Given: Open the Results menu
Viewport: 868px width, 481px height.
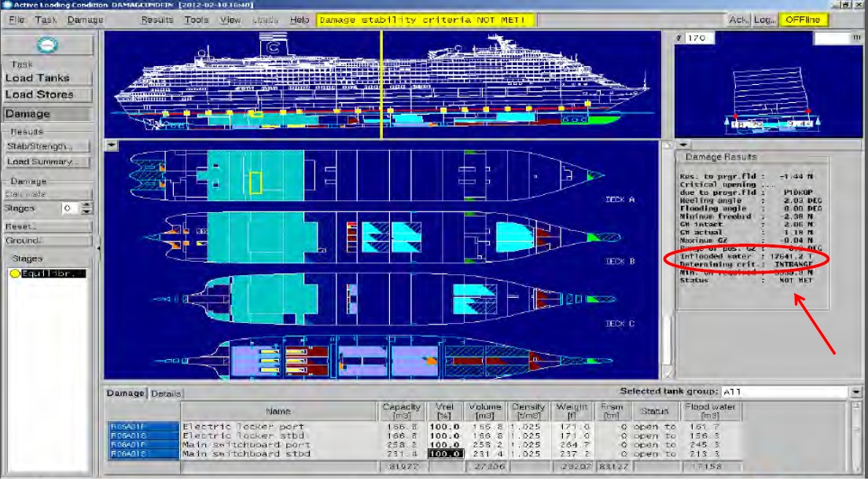Looking at the screenshot, I should coord(157,20).
